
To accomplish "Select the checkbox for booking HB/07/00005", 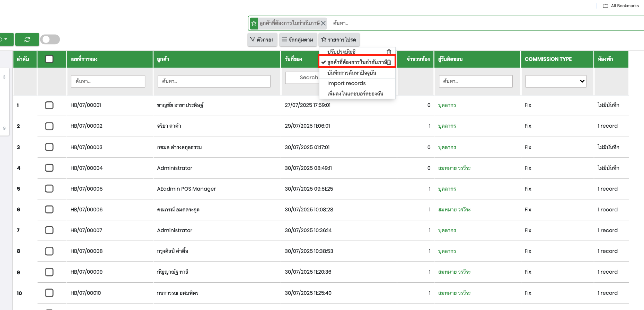I will (x=49, y=189).
